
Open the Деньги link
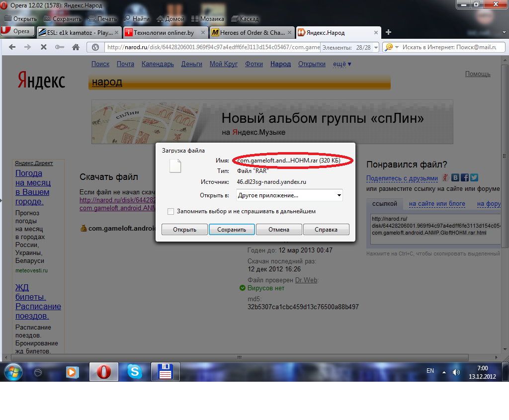coord(191,64)
